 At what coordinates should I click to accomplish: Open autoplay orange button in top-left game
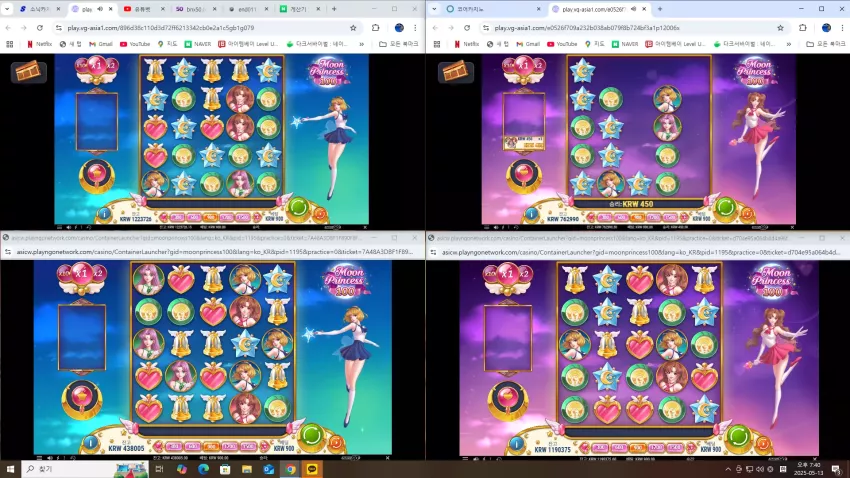320,215
